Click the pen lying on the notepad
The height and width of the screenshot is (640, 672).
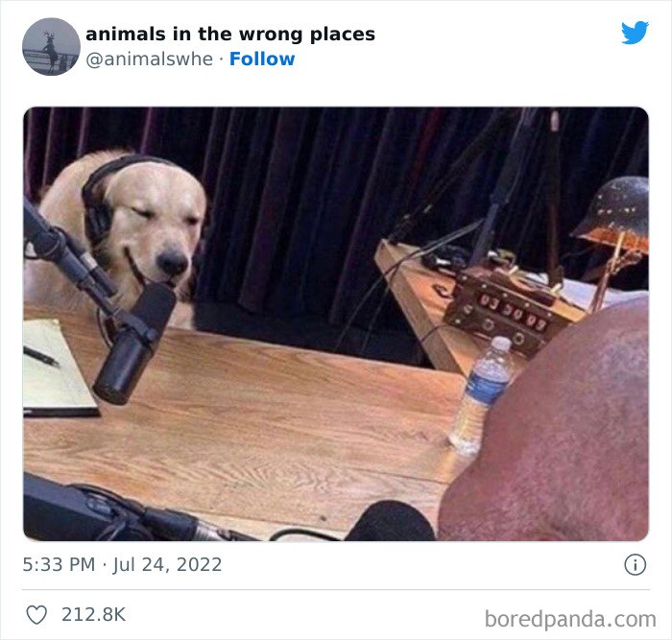pos(41,357)
